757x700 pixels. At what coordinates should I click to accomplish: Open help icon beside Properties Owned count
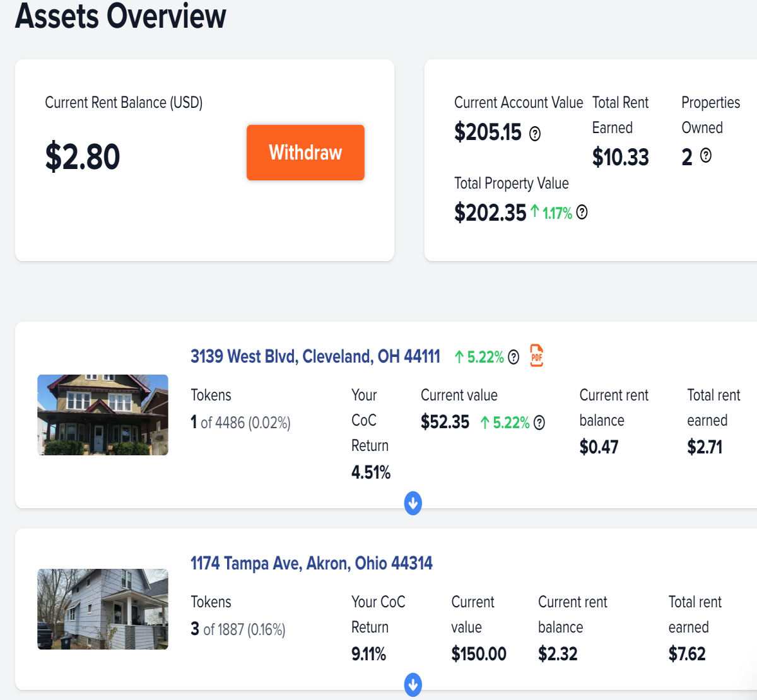pos(706,155)
